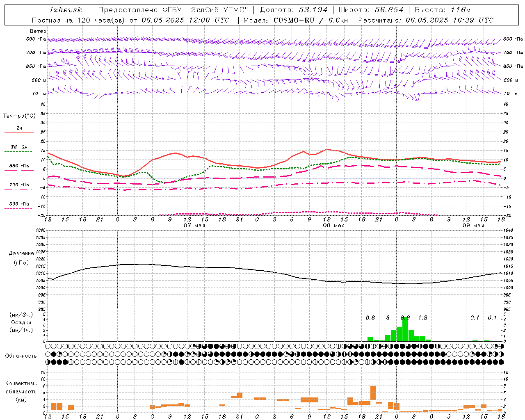
Task: Select the left 500 гПа wind level label
Action: click(36, 39)
